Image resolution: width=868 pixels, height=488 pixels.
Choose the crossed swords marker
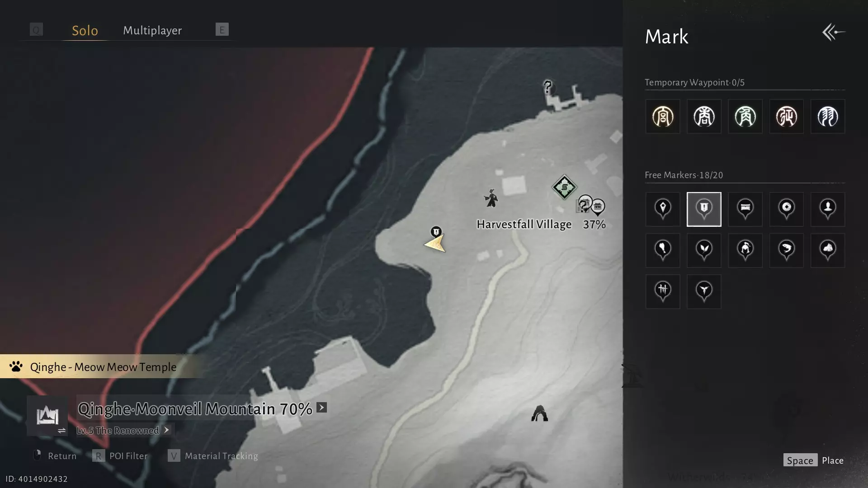point(663,291)
